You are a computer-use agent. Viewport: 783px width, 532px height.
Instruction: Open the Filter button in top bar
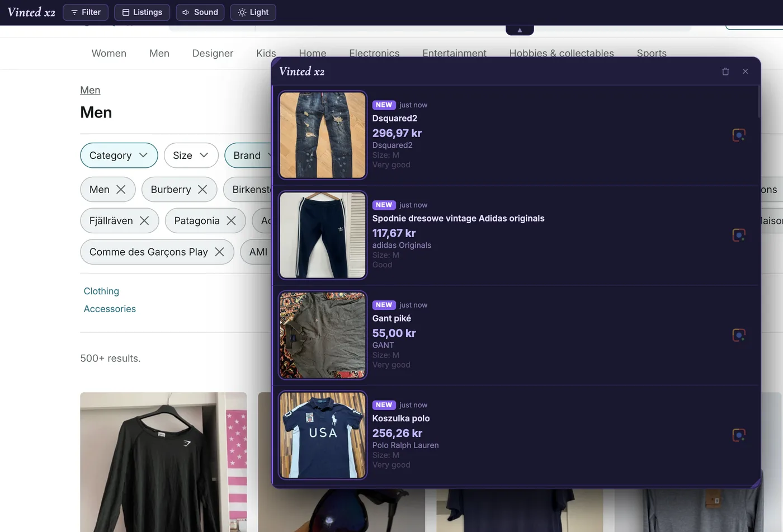pyautogui.click(x=86, y=12)
